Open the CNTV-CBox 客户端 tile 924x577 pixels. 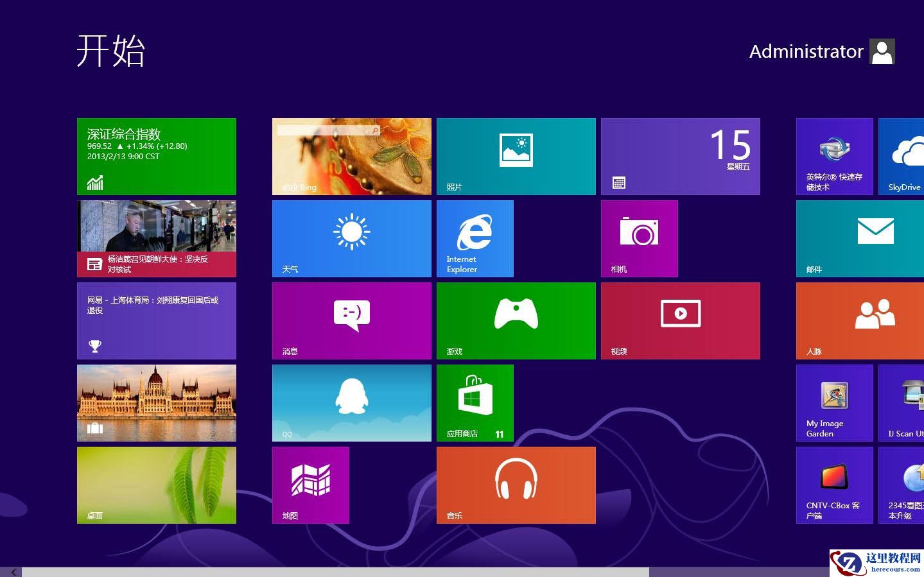click(834, 485)
